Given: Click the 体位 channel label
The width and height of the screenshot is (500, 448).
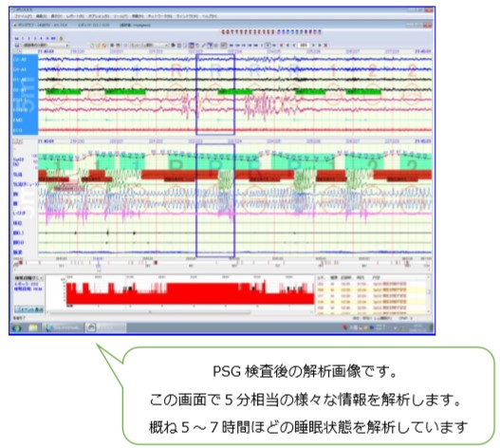Looking at the screenshot, I should [17, 223].
